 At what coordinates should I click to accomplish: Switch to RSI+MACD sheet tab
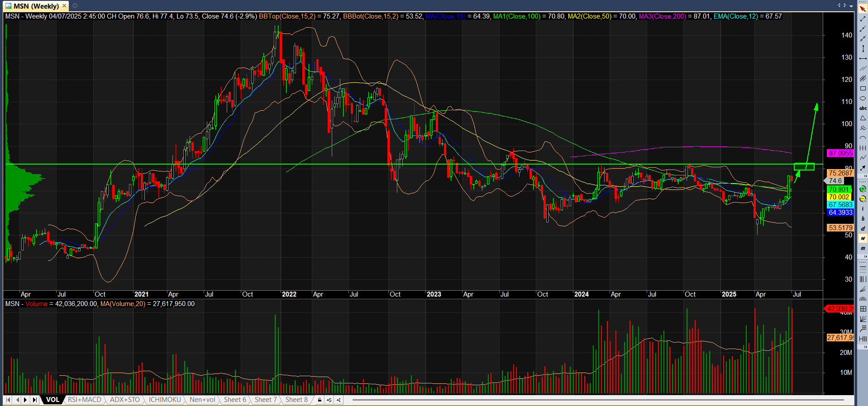pos(85,400)
